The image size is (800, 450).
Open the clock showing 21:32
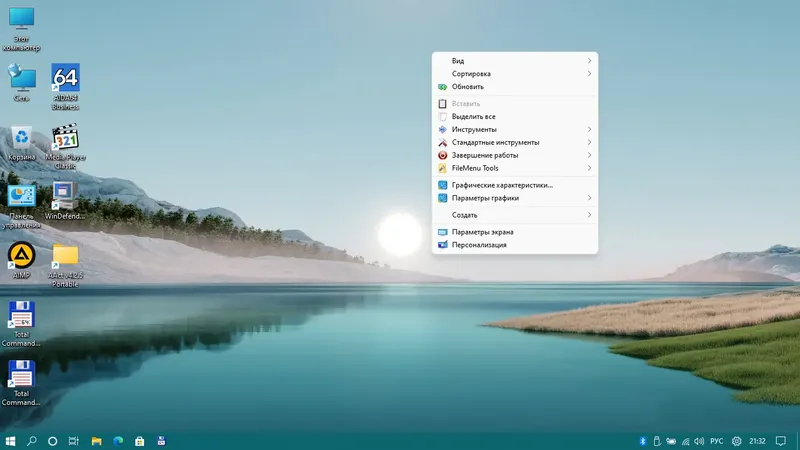pyautogui.click(x=757, y=441)
